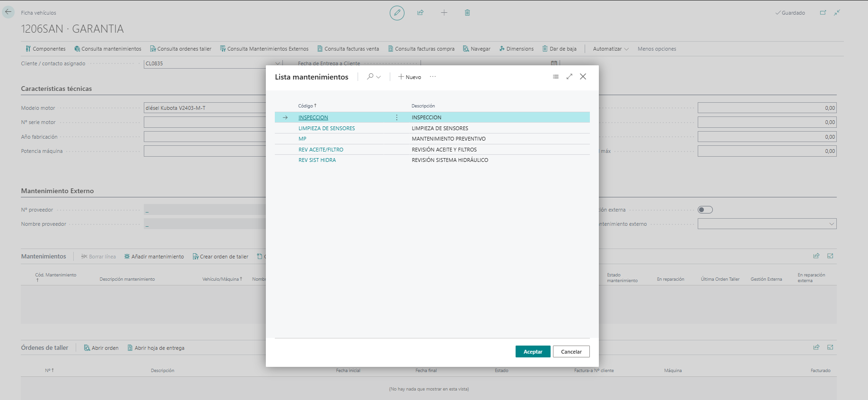Toggle the externa switch
The height and width of the screenshot is (400, 868).
click(x=705, y=210)
